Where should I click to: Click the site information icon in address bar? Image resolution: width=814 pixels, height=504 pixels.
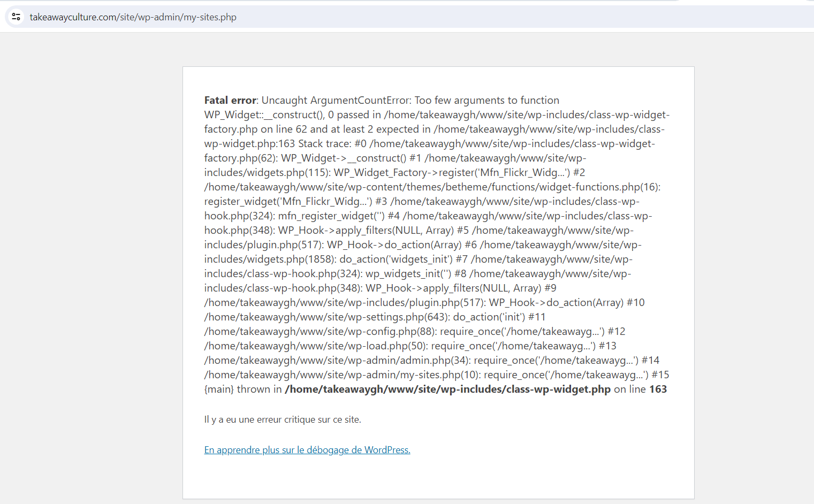[x=16, y=17]
